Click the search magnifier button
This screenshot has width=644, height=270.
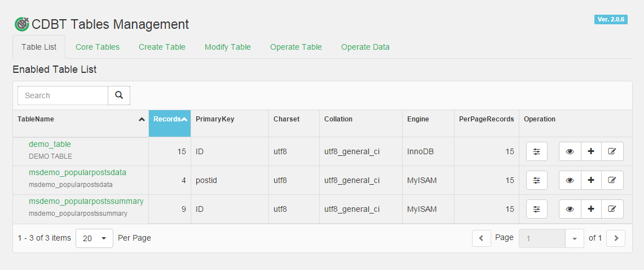[119, 95]
